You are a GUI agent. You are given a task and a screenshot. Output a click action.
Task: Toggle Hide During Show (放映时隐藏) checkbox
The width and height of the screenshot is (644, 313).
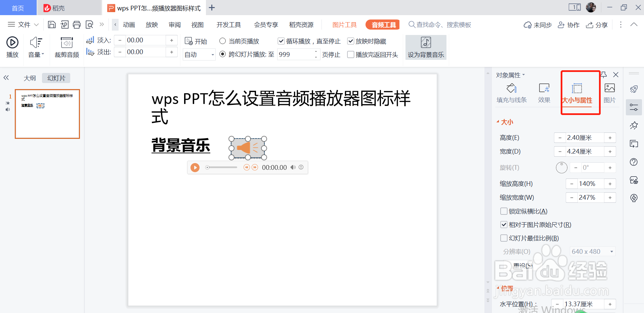coord(351,41)
